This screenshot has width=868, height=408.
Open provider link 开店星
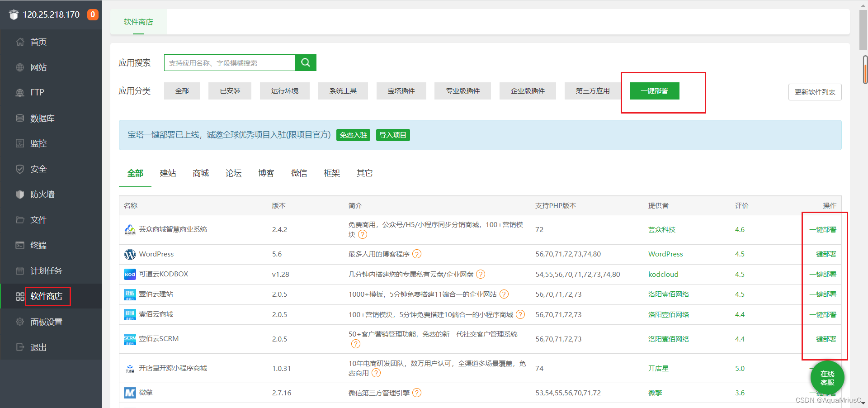[x=658, y=369]
